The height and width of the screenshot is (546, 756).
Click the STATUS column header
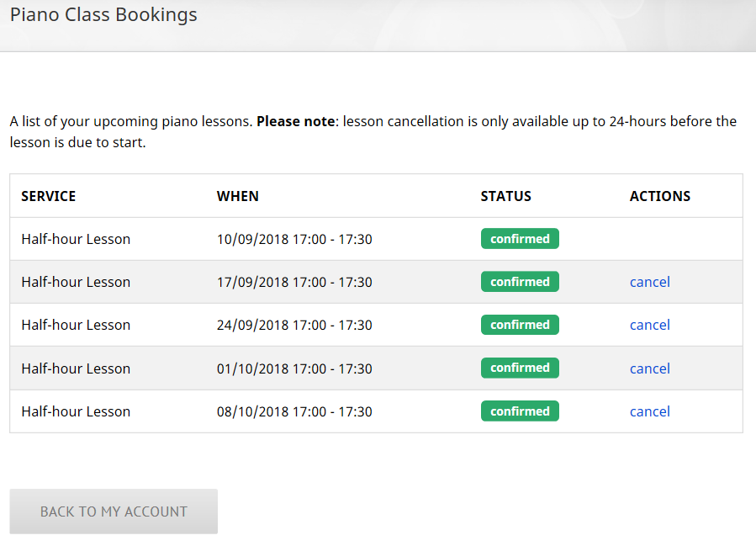(x=505, y=195)
